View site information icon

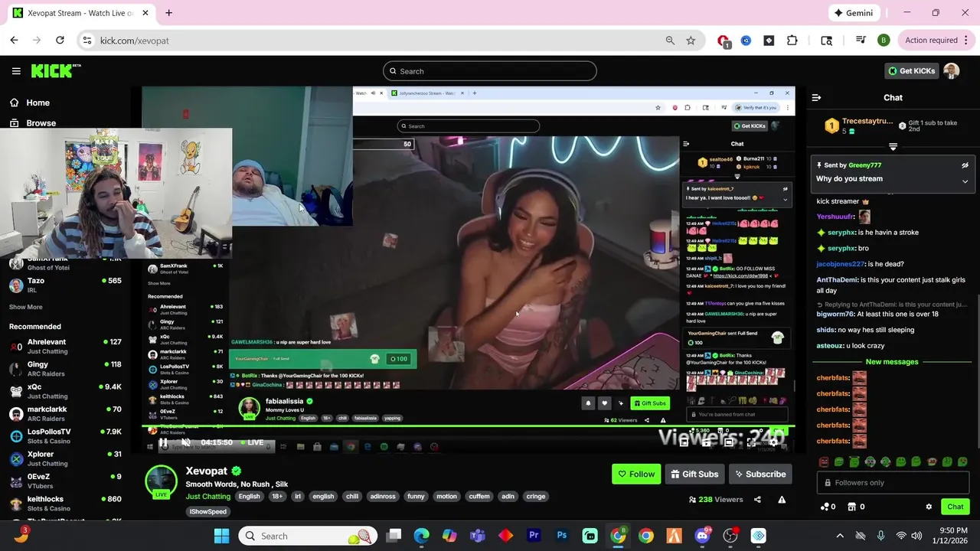87,41
